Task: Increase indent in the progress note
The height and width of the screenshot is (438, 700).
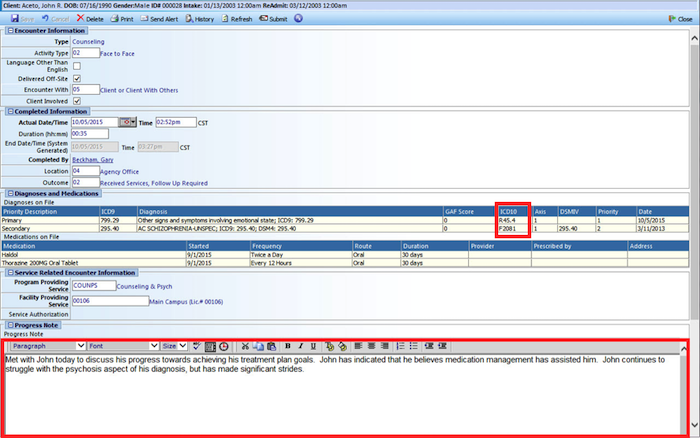Action: coord(442,346)
